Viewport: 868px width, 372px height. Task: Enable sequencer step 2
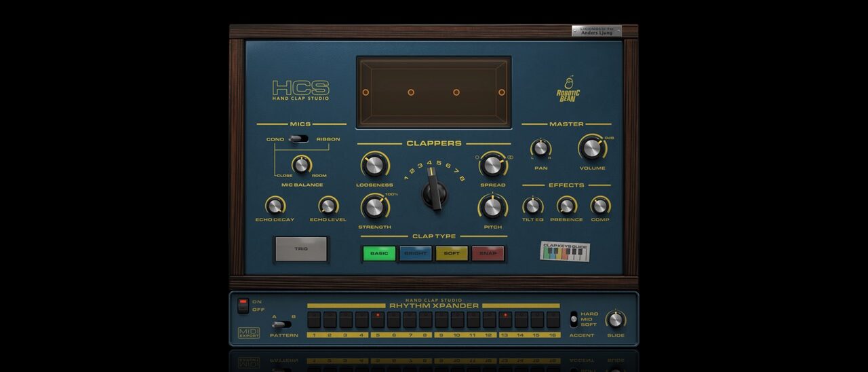coord(330,320)
